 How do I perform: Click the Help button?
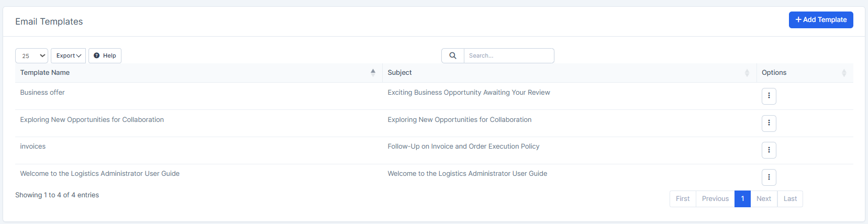tap(105, 55)
